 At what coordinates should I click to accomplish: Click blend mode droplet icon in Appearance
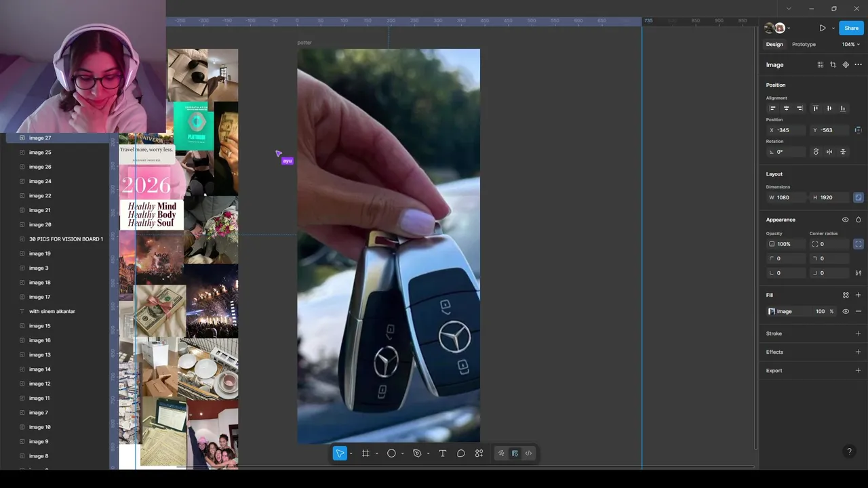(859, 220)
